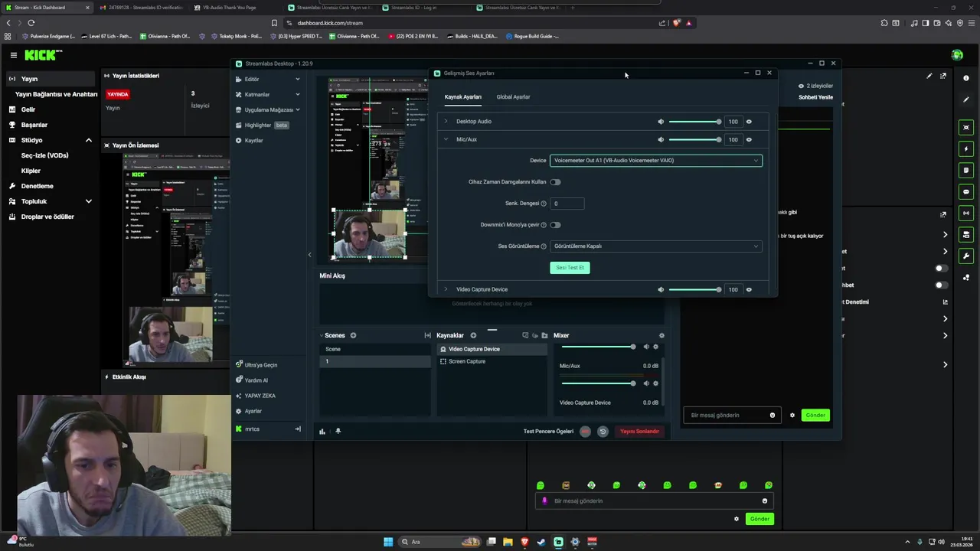Expand Uygulama Mağazası in Streamlabs sidebar

point(268,110)
